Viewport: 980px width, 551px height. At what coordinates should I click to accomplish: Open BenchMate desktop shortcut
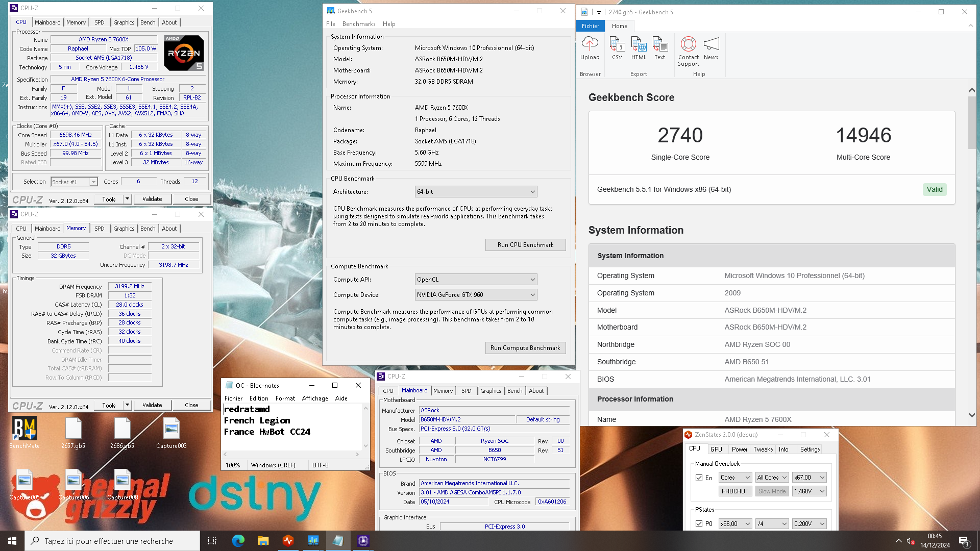click(24, 433)
